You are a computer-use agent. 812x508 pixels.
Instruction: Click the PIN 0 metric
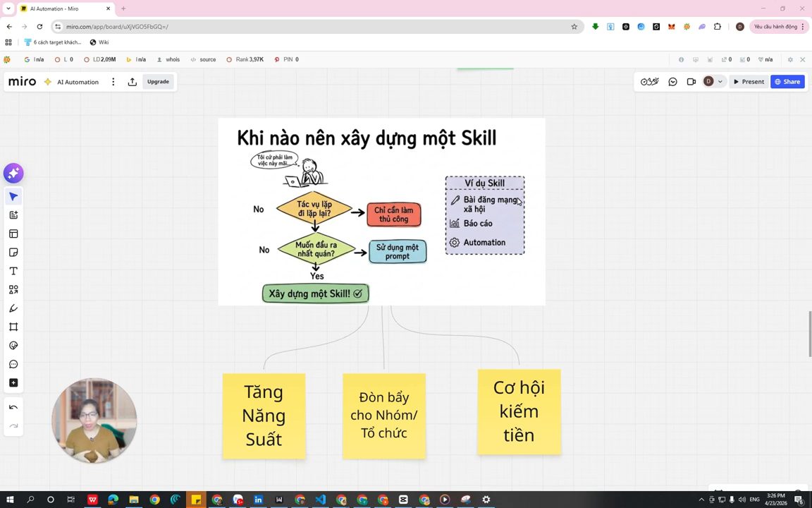coord(286,59)
